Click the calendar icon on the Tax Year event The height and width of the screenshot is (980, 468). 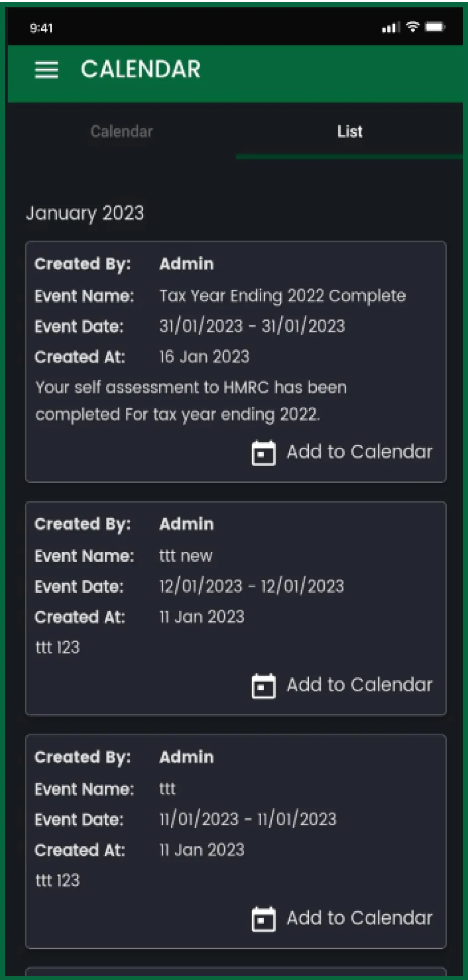pos(264,452)
